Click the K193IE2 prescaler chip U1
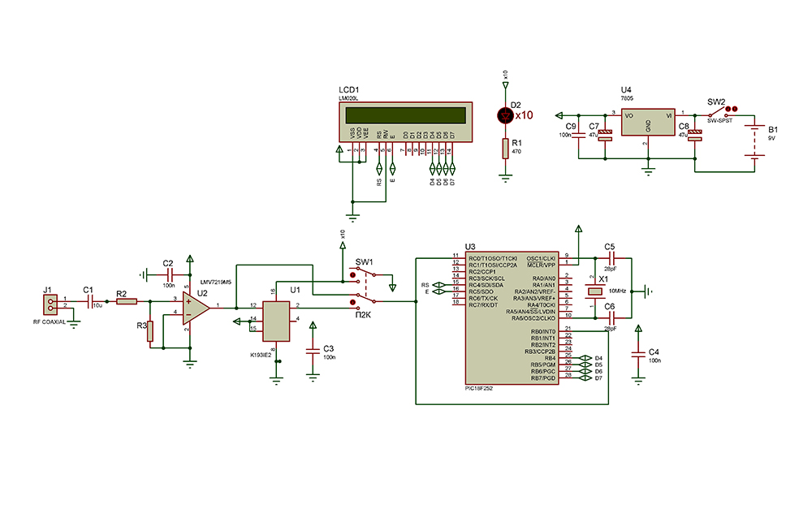The image size is (812, 509). coord(277,321)
